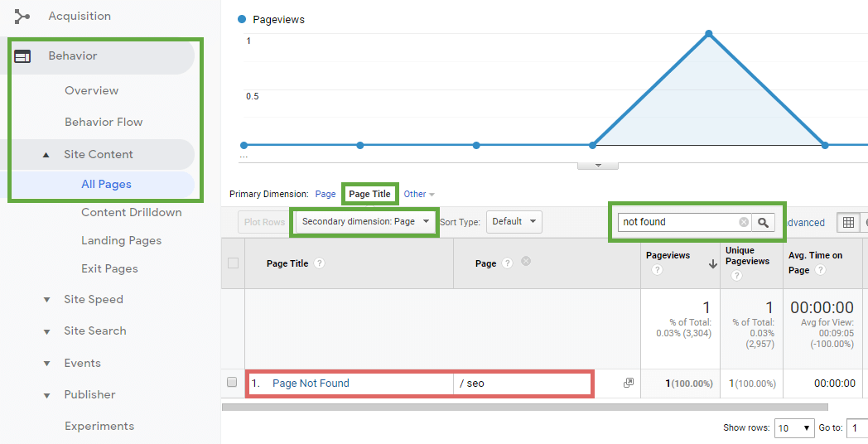Click the Behavior section icon
The image size is (868, 444).
coord(22,56)
